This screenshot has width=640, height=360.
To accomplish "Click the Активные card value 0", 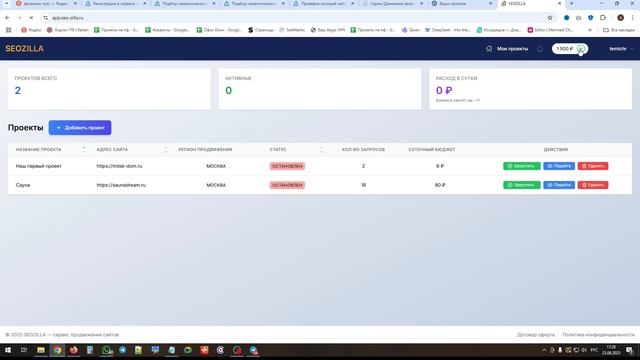I will (x=229, y=91).
